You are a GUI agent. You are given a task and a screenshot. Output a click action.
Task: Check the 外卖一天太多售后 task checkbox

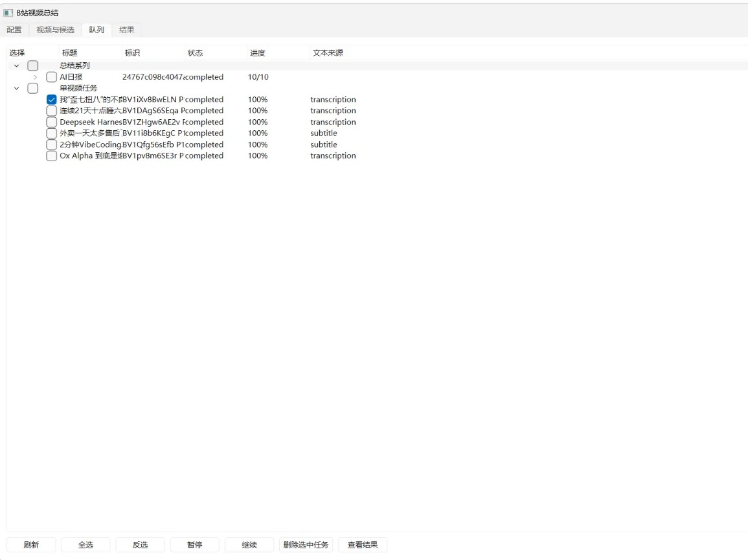tap(52, 133)
